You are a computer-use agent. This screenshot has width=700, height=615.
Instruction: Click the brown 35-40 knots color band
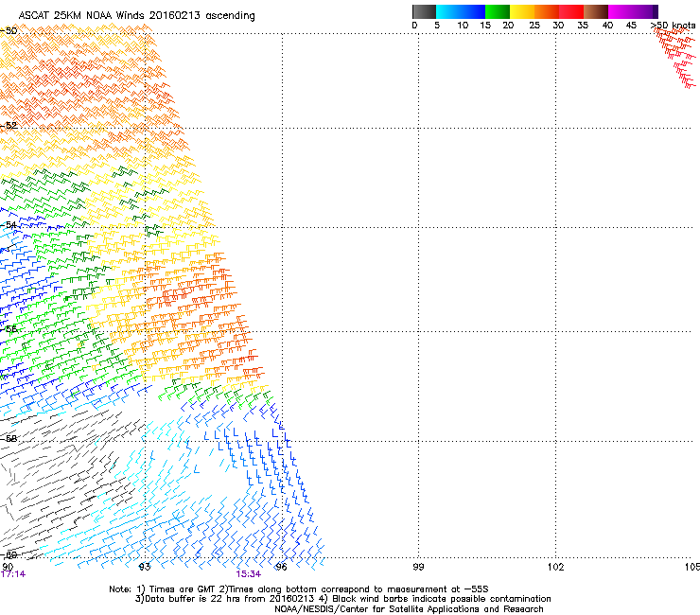(596, 11)
